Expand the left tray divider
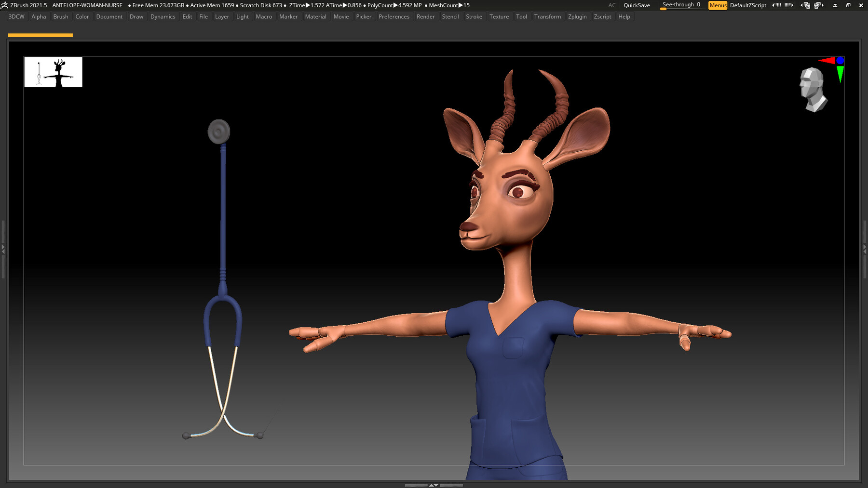The height and width of the screenshot is (488, 868). click(x=3, y=249)
